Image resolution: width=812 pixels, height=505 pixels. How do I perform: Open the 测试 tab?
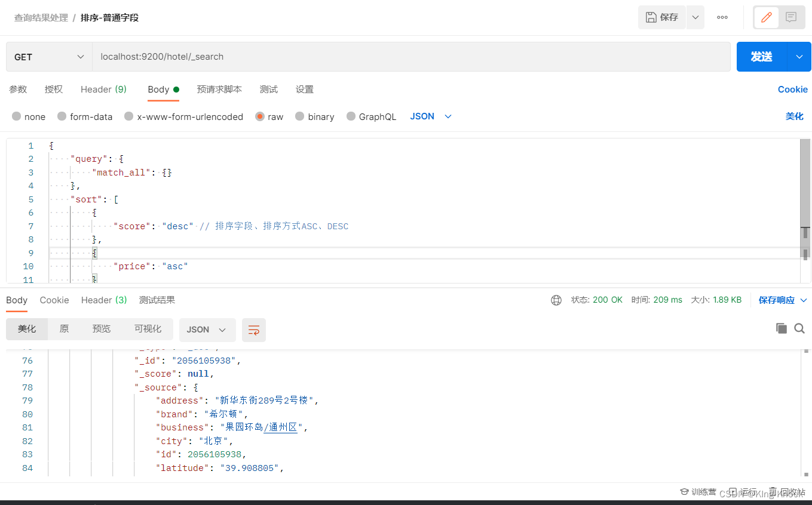[x=269, y=90]
